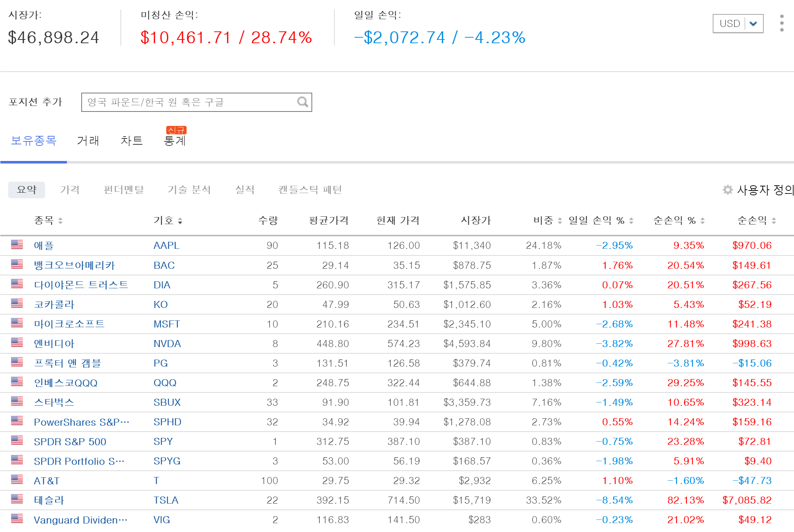
Task: Select the 가격 view
Action: click(x=70, y=190)
